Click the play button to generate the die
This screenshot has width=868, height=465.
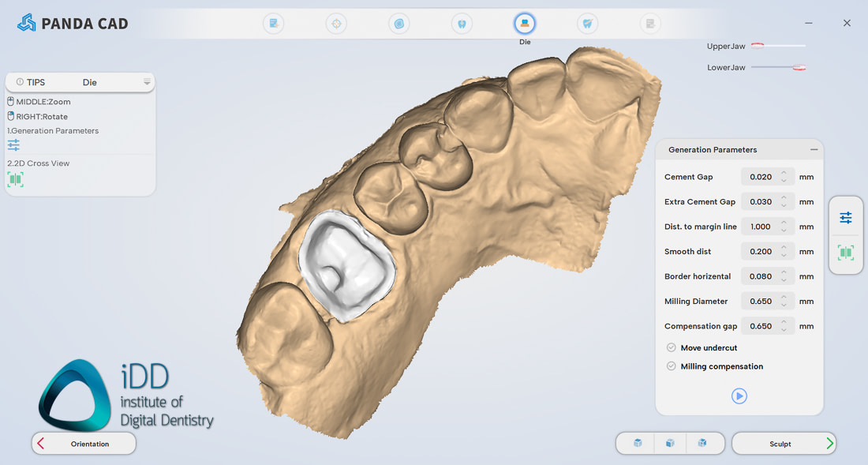click(739, 396)
